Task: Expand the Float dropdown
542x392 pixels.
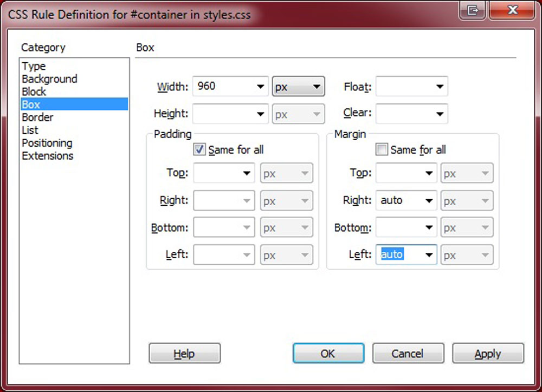Action: (440, 87)
